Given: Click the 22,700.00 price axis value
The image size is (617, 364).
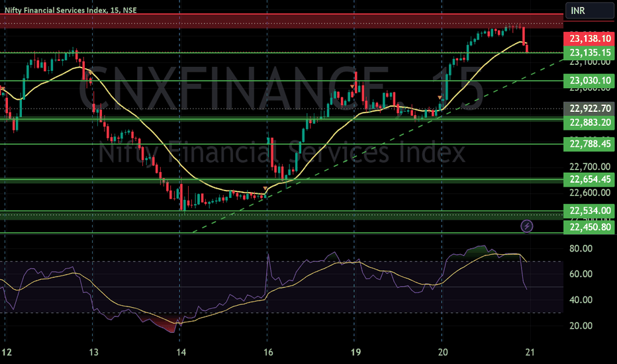Looking at the screenshot, I should [x=590, y=167].
